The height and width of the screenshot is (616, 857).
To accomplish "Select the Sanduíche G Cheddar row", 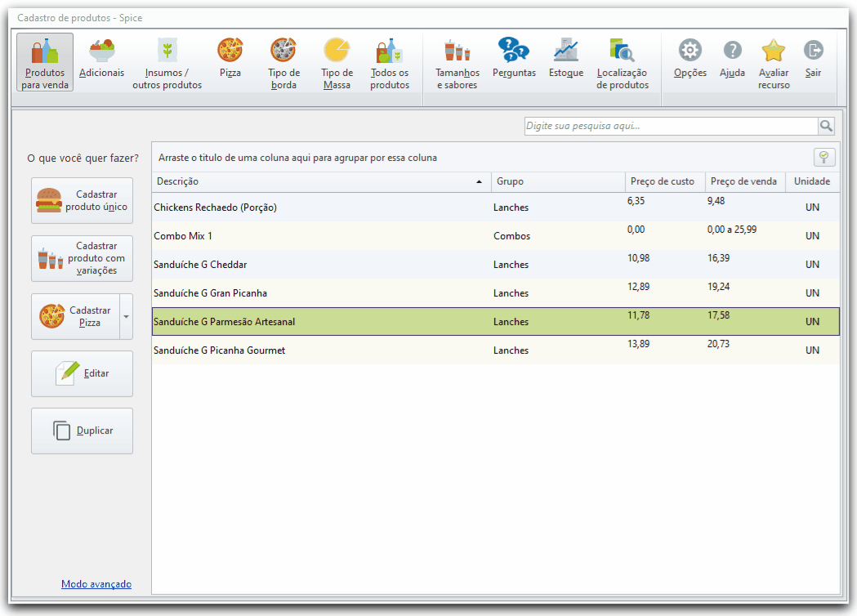I will pyautogui.click(x=496, y=265).
